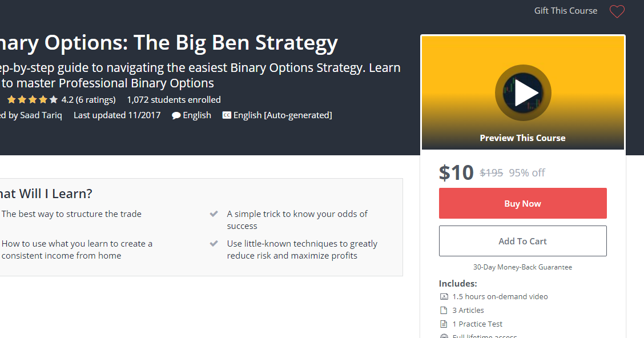Screen dimensions: 644x338
Task: Click the course title heading
Action: (x=169, y=43)
